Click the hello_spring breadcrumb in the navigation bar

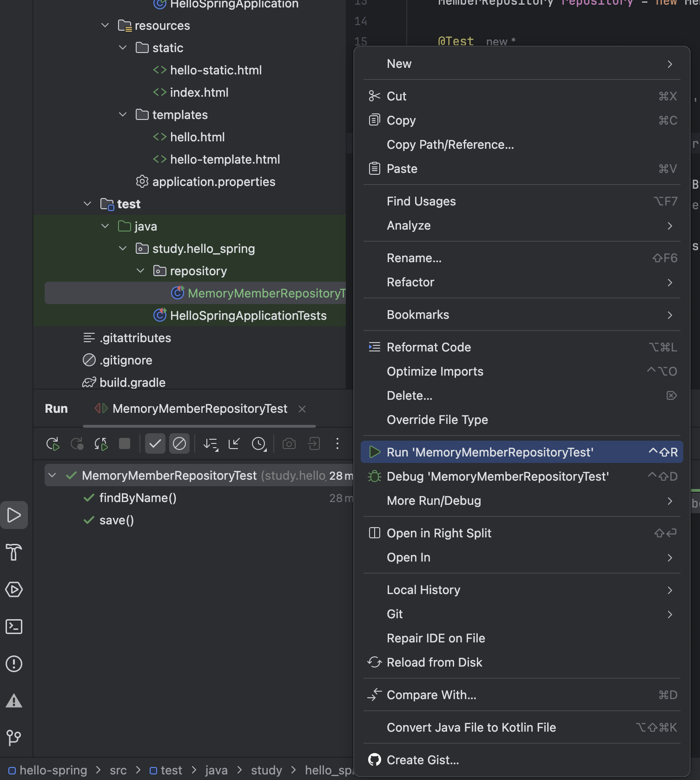[328, 770]
